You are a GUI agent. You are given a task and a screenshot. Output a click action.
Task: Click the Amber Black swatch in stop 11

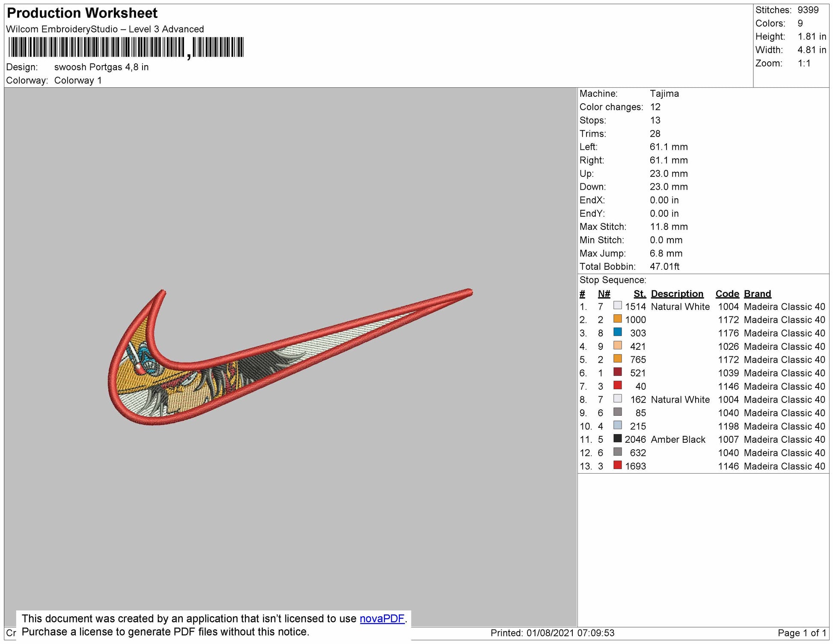tap(617, 438)
